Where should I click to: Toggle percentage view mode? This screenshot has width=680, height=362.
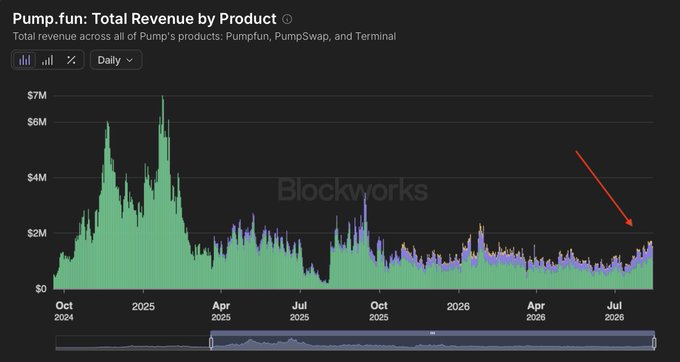[x=71, y=60]
